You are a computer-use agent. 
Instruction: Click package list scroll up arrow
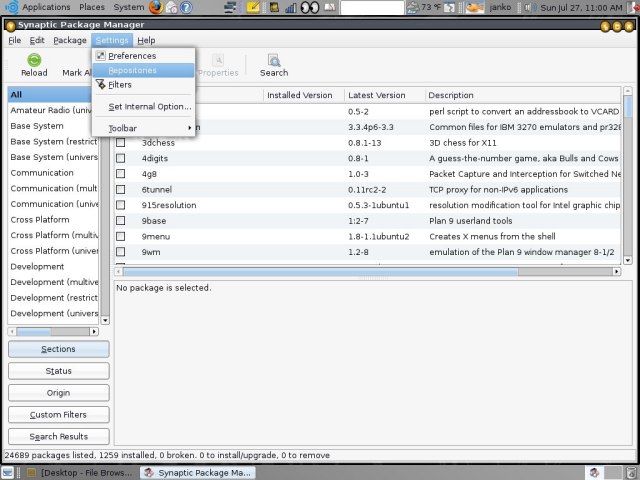(628, 91)
